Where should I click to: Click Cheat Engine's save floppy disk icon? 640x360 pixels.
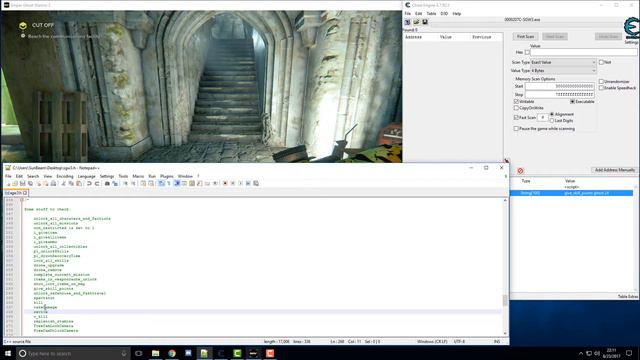tap(425, 22)
